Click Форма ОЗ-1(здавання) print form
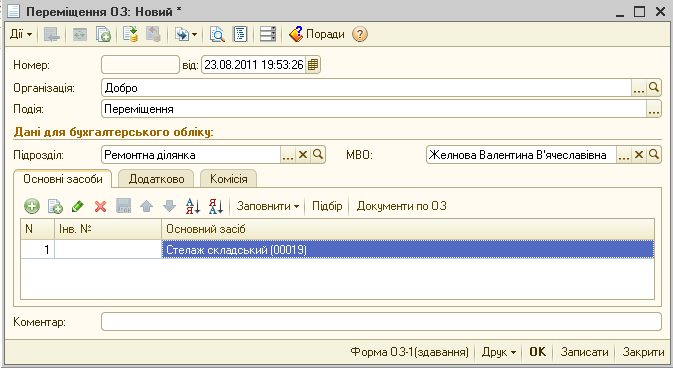Viewport: 673px width, 368px height. coord(409,352)
